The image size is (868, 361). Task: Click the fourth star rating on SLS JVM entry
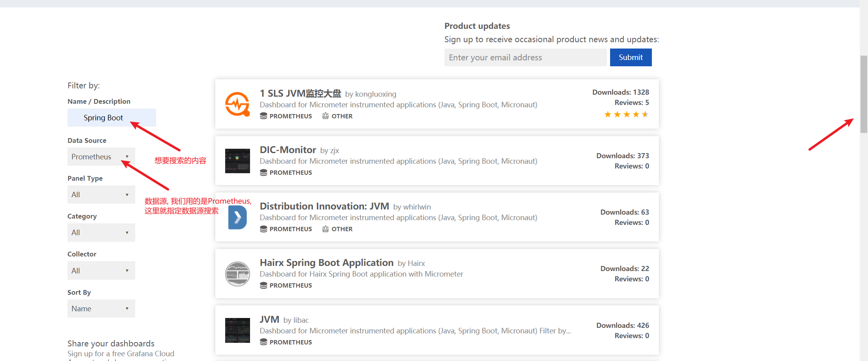pos(636,114)
